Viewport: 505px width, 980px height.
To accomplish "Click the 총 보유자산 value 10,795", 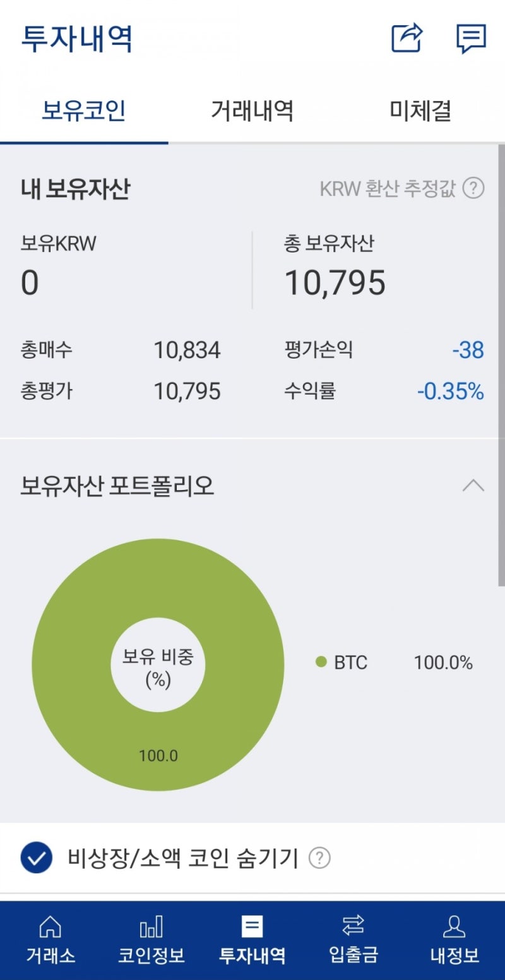I will (x=336, y=282).
